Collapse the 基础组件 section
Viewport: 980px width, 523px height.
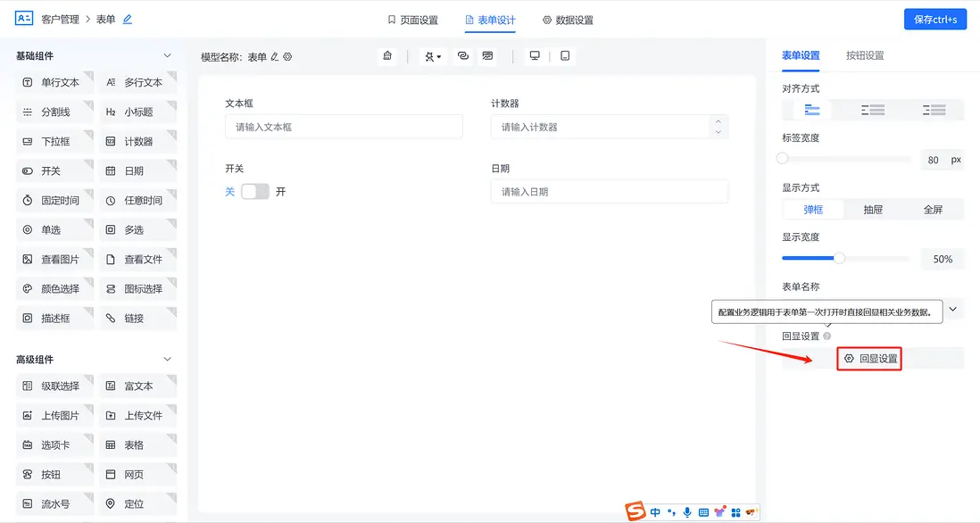(168, 54)
